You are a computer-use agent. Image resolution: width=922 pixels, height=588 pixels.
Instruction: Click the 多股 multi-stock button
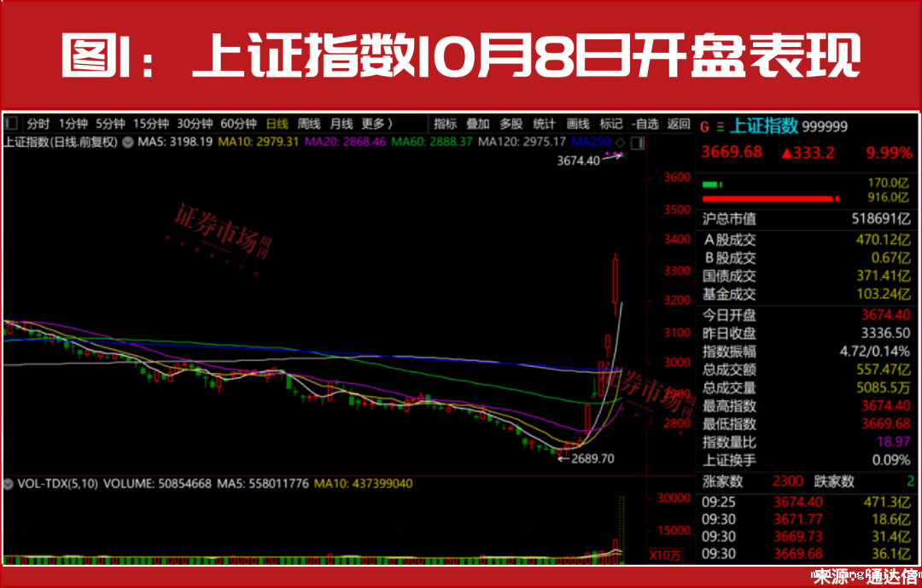click(x=511, y=124)
